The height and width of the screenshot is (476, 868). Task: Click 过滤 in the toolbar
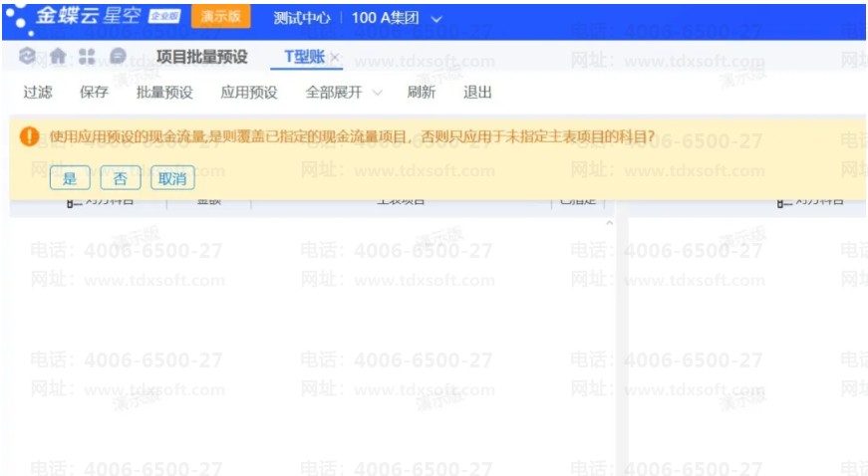tap(38, 92)
